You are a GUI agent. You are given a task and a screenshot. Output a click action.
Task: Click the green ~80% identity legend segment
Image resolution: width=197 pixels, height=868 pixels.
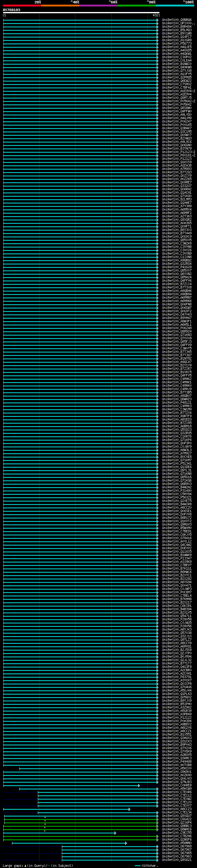coord(136,6)
